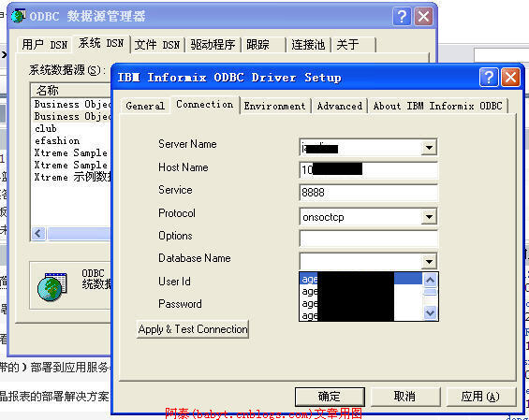Click the 取消 button

pos(405,397)
